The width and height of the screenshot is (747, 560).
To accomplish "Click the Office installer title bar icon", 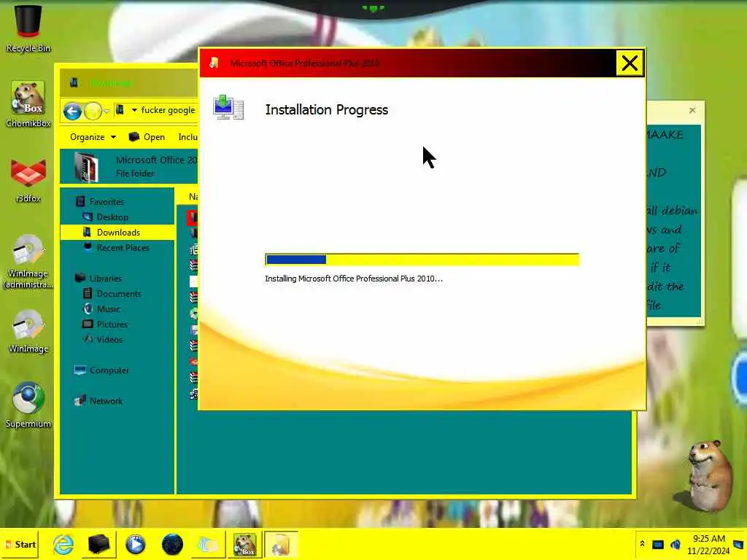I will click(214, 63).
